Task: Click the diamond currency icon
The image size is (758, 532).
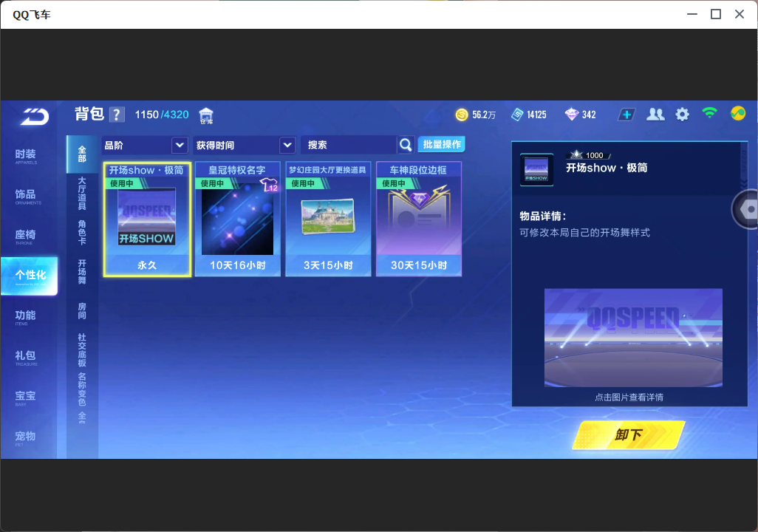Action: 572,115
